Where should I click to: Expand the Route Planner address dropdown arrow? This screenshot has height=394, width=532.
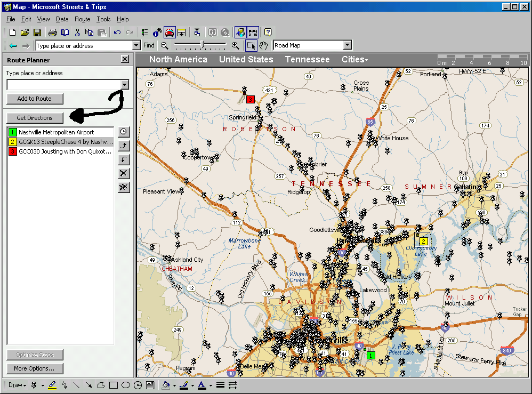pyautogui.click(x=125, y=84)
